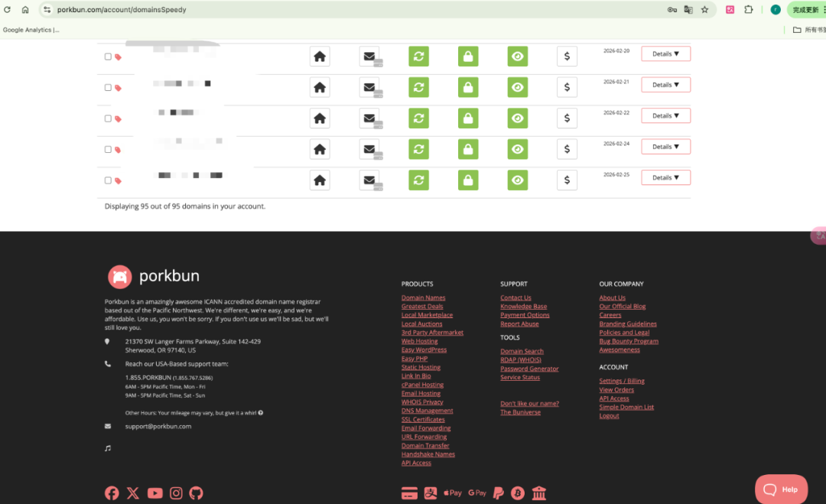Click the Porkbun pig logo in footer
This screenshot has width=826, height=504.
pyautogui.click(x=119, y=276)
